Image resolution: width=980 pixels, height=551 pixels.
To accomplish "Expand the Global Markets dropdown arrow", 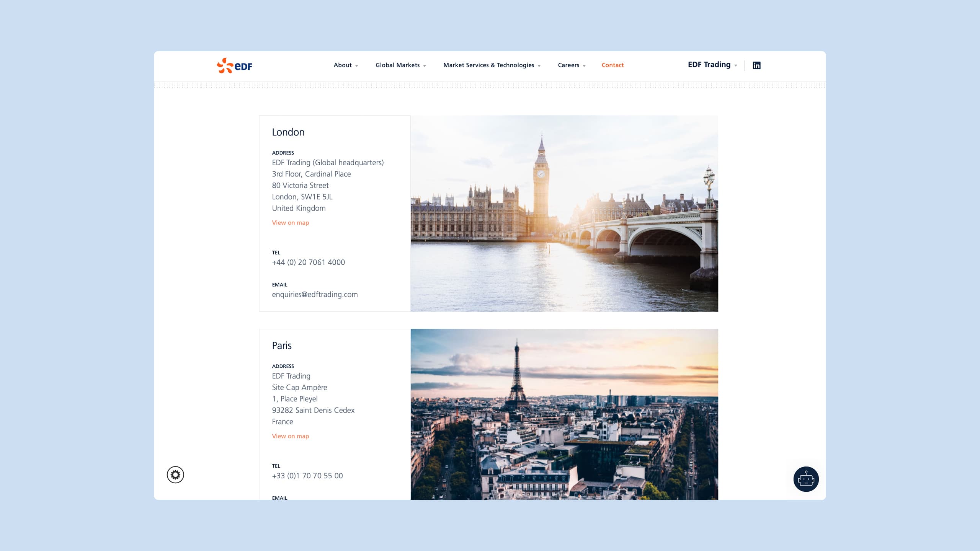I will click(x=425, y=66).
